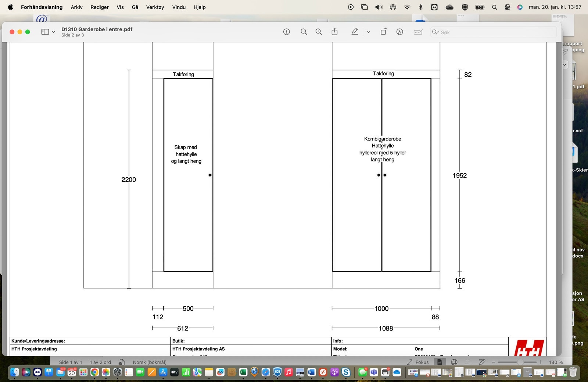Select the highlight pen tool
Screen dimensions: 588x382
coord(355,32)
